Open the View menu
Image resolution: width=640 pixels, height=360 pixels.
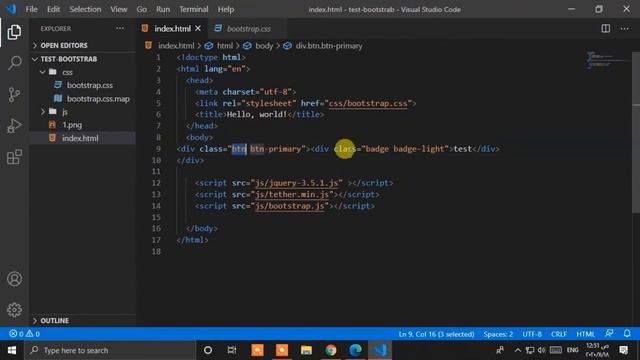[118, 9]
